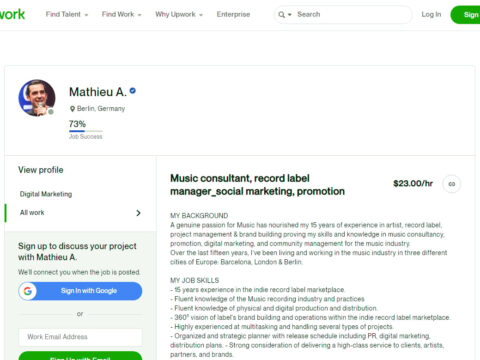Click Sign In with Google button

pos(80,291)
